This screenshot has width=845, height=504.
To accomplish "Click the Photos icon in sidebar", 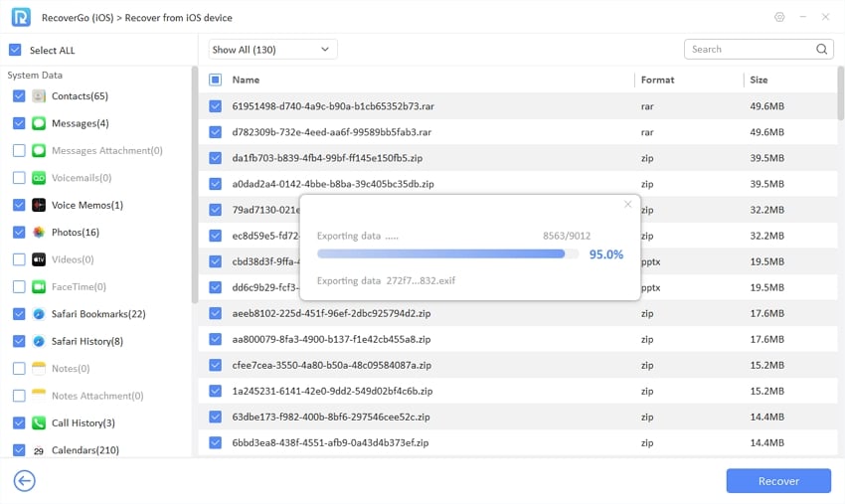I will 39,233.
